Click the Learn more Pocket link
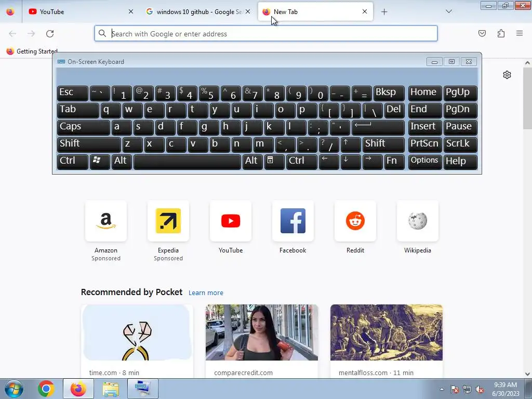 click(x=206, y=293)
